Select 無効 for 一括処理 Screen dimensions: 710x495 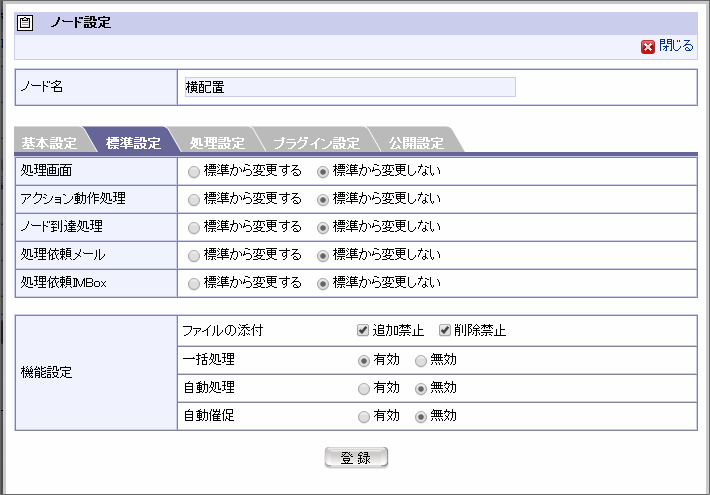(x=421, y=361)
